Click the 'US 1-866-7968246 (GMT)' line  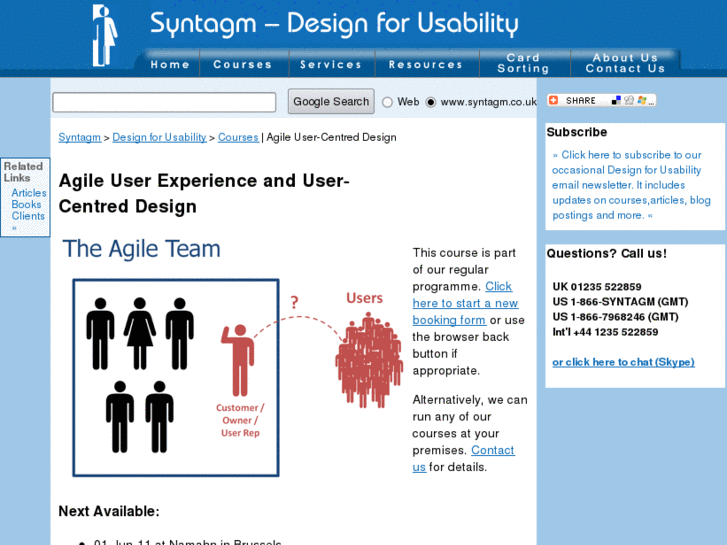tap(615, 317)
